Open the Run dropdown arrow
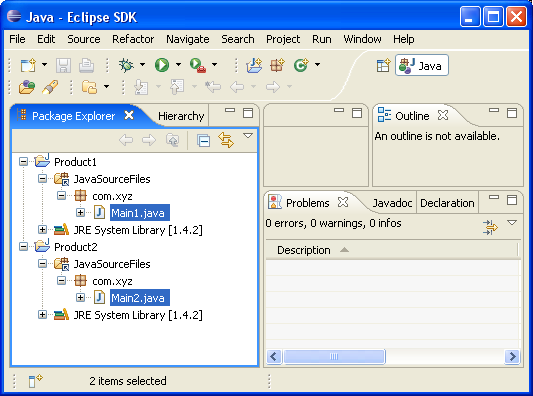The image size is (533, 396). [178, 64]
